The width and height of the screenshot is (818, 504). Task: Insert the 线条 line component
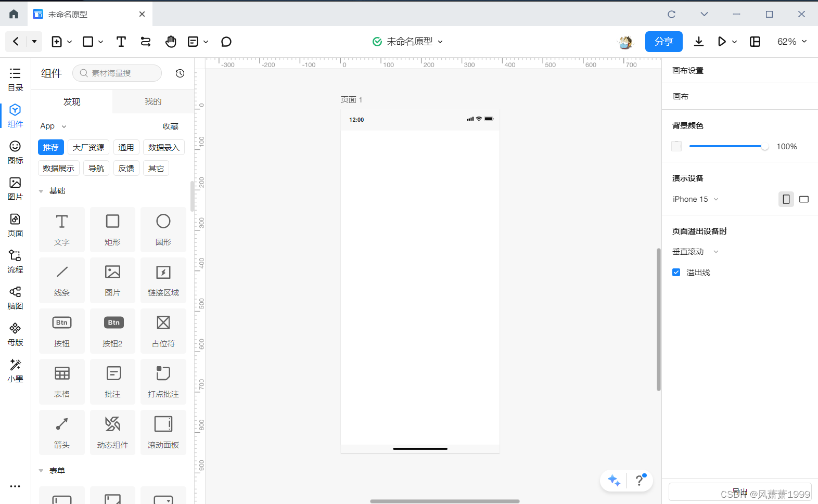click(62, 280)
